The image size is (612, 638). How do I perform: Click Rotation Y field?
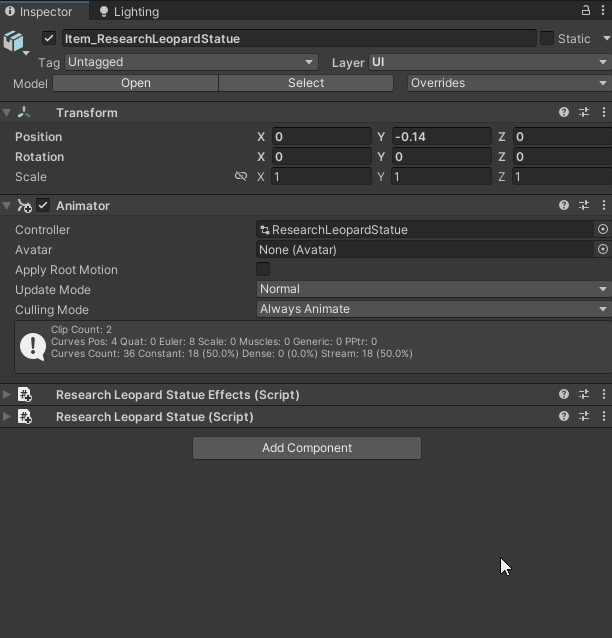pos(442,156)
